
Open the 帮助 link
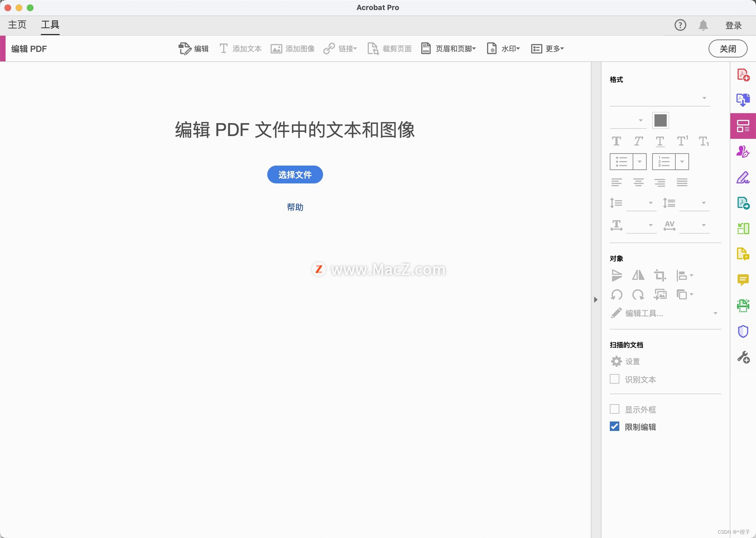pyautogui.click(x=295, y=207)
